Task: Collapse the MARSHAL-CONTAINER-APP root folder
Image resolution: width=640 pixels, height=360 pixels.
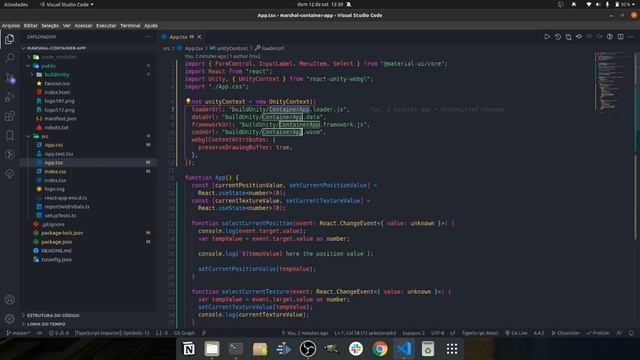Action: pyautogui.click(x=88, y=48)
